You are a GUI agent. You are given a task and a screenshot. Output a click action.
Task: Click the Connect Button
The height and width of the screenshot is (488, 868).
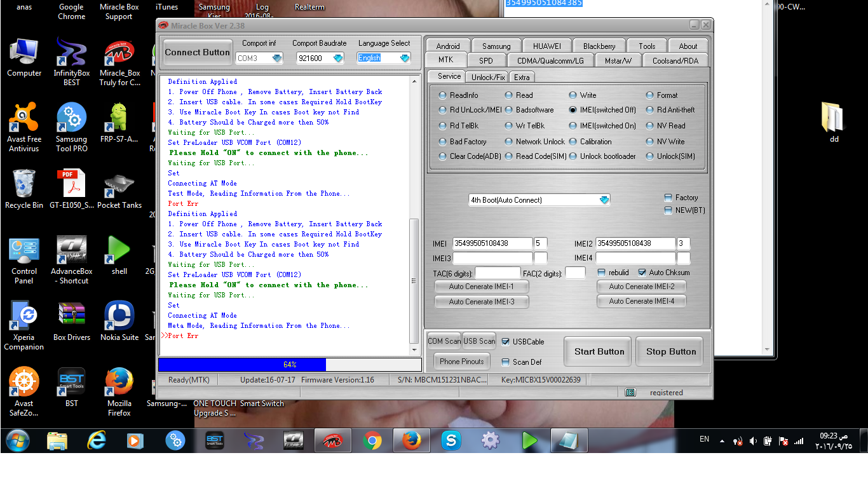(x=198, y=53)
